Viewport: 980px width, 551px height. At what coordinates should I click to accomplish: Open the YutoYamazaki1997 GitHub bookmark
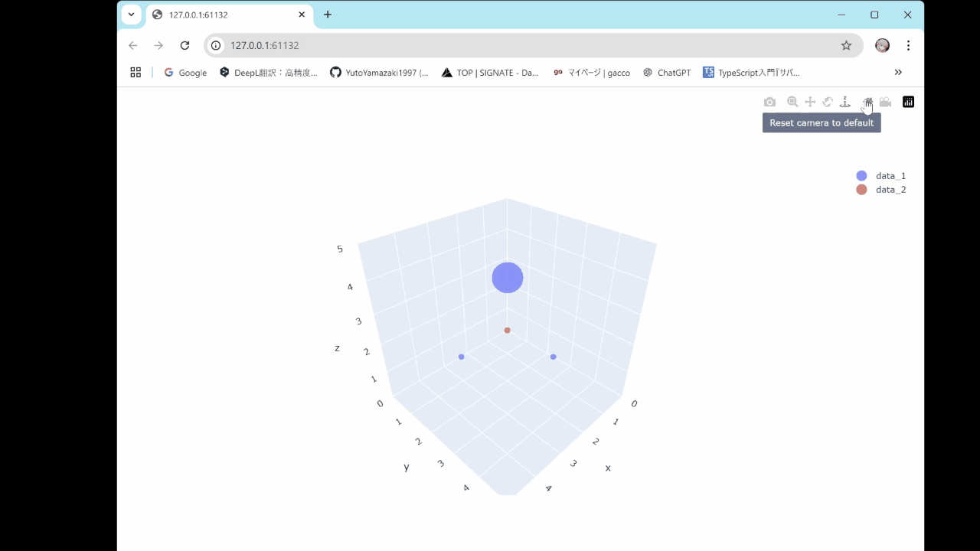(379, 72)
